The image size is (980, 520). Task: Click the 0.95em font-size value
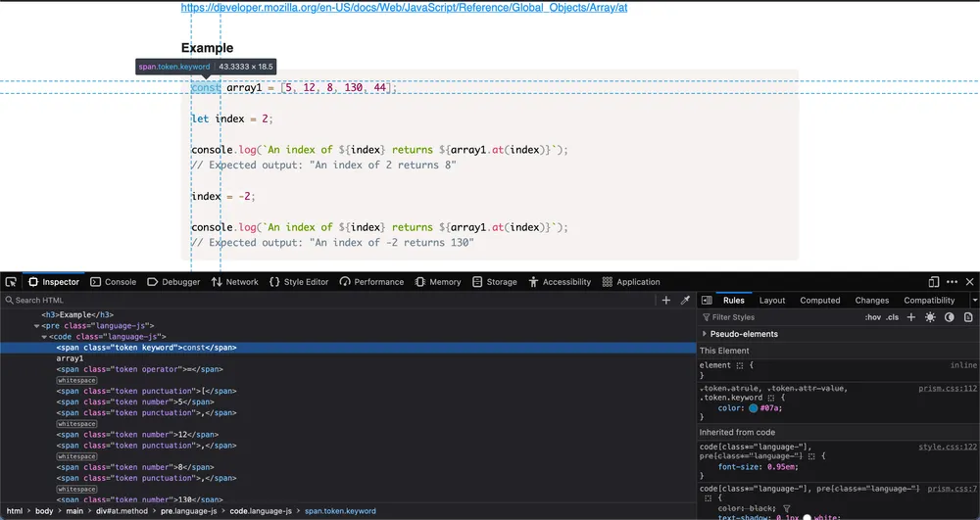pos(781,467)
